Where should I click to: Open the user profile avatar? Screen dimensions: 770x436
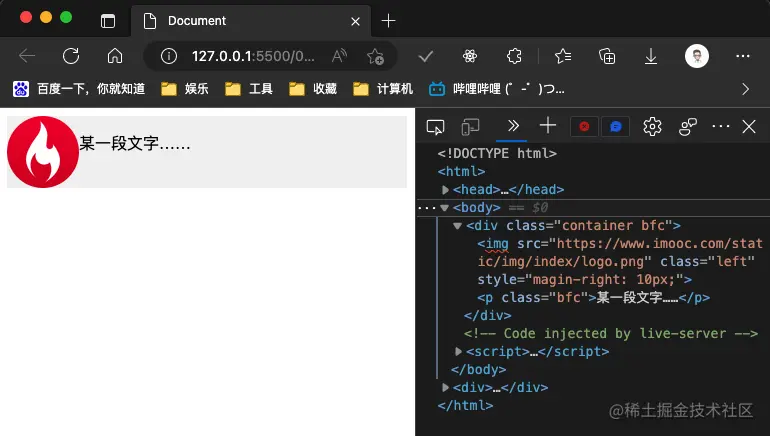[x=697, y=56]
